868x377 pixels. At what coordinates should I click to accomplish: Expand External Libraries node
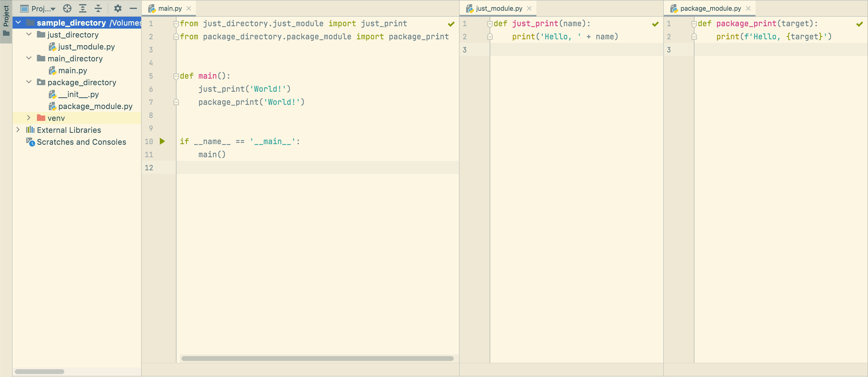pos(18,130)
